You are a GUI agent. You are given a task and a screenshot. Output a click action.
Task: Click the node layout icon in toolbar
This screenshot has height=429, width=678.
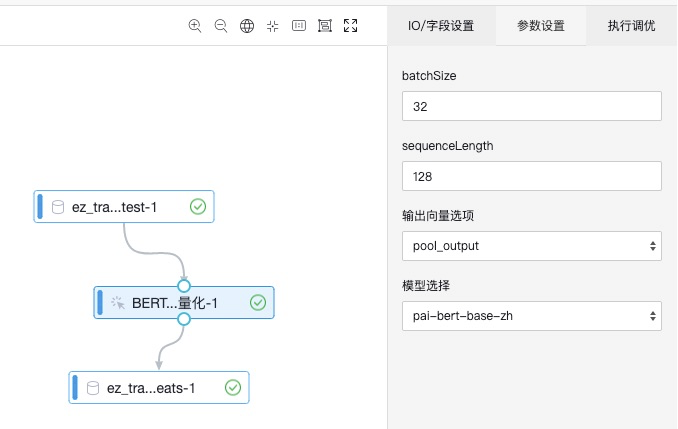tap(324, 26)
